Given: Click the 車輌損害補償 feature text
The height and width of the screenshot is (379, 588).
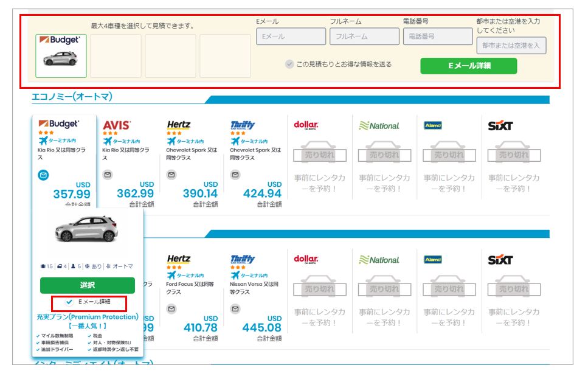Looking at the screenshot, I should pos(55,342).
